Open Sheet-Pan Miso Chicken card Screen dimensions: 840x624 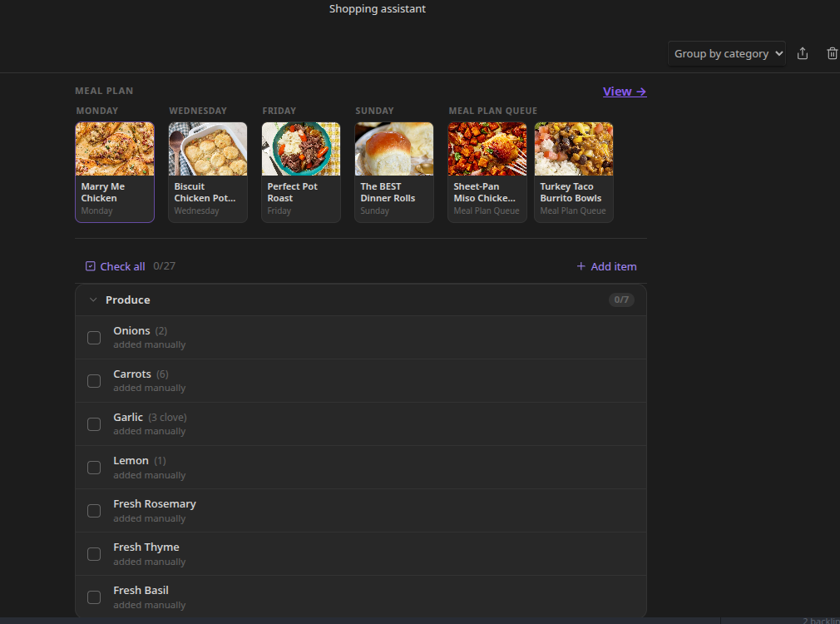coord(487,172)
